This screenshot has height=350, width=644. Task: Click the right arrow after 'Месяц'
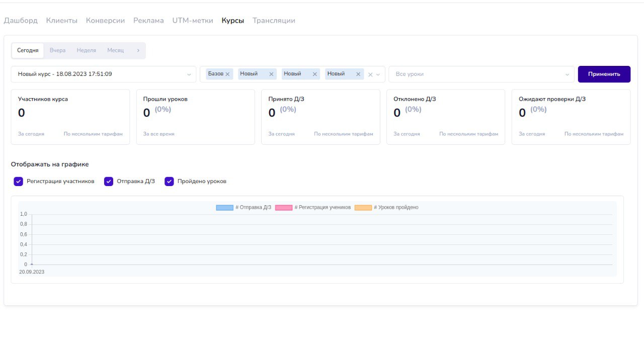138,50
